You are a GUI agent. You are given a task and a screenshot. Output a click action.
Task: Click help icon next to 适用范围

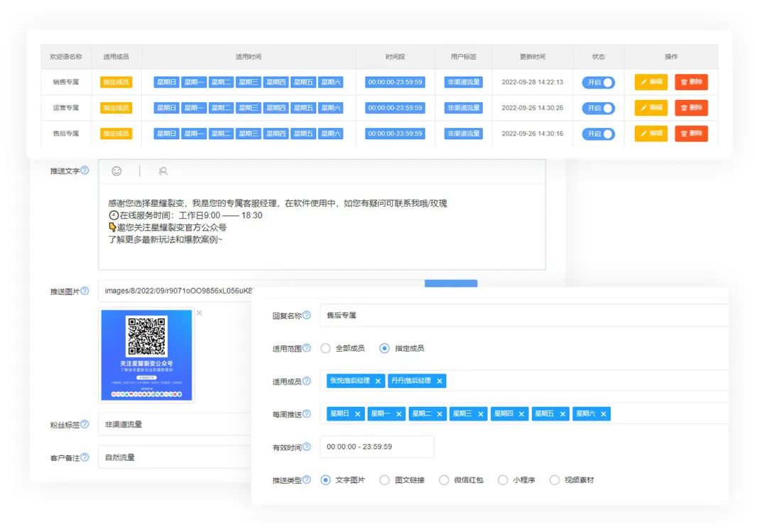[x=307, y=348]
